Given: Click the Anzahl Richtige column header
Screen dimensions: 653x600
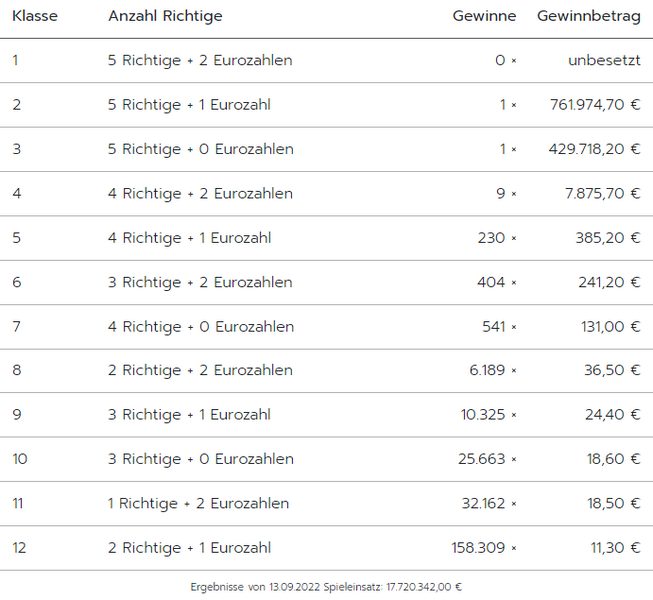Looking at the screenshot, I should (x=165, y=16).
